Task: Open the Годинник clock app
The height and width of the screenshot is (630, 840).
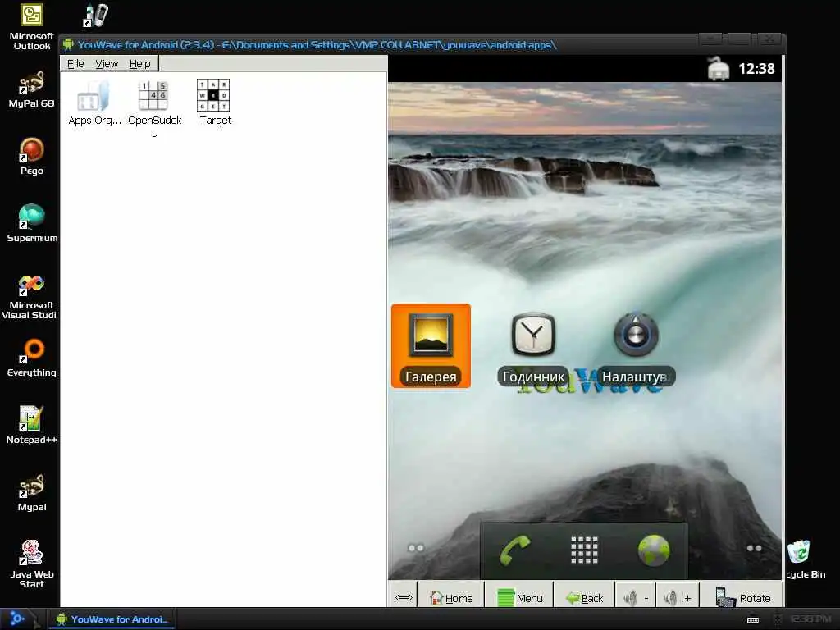Action: point(533,348)
